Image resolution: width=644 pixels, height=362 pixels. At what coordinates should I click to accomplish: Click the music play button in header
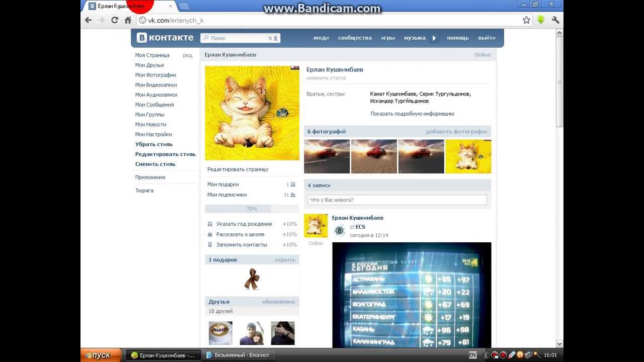point(434,38)
